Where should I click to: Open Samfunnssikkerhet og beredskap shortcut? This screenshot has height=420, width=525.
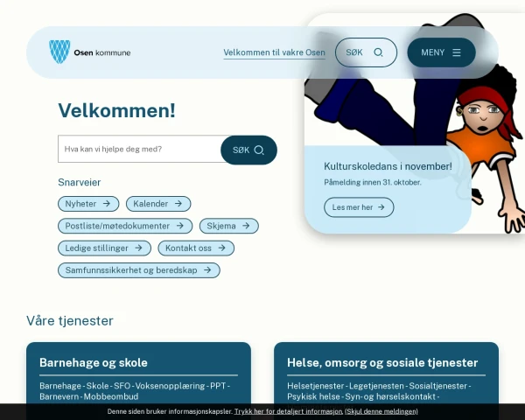[x=139, y=270]
